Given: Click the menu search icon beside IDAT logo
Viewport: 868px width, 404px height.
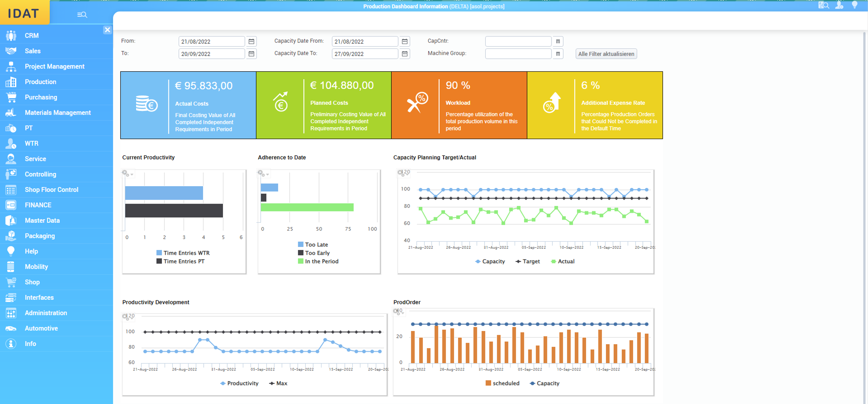Looking at the screenshot, I should coord(82,14).
